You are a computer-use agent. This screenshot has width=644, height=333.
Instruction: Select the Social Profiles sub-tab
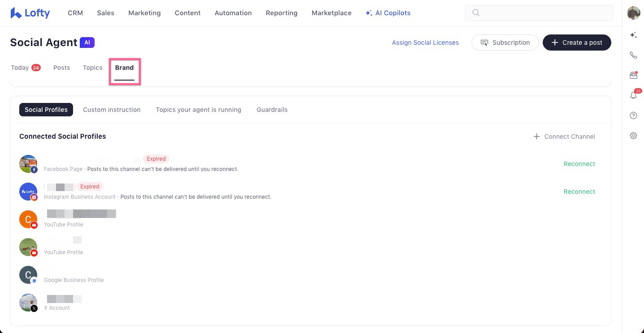pos(46,110)
